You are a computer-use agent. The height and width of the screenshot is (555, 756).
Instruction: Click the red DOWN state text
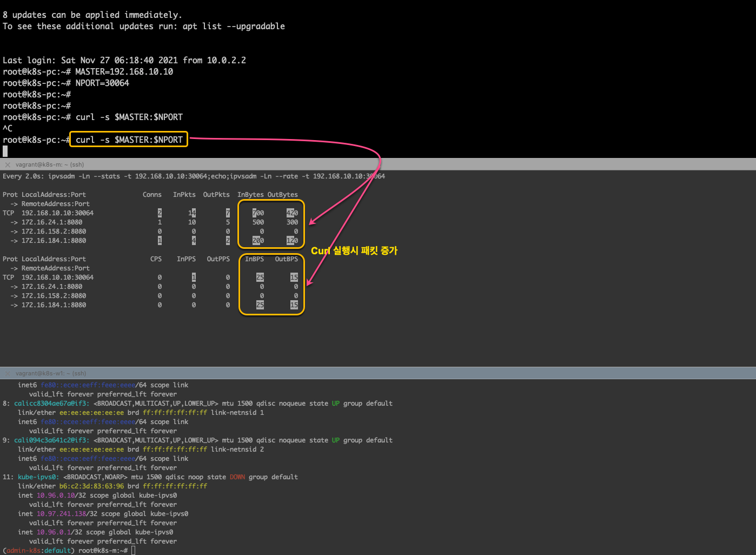pyautogui.click(x=237, y=477)
